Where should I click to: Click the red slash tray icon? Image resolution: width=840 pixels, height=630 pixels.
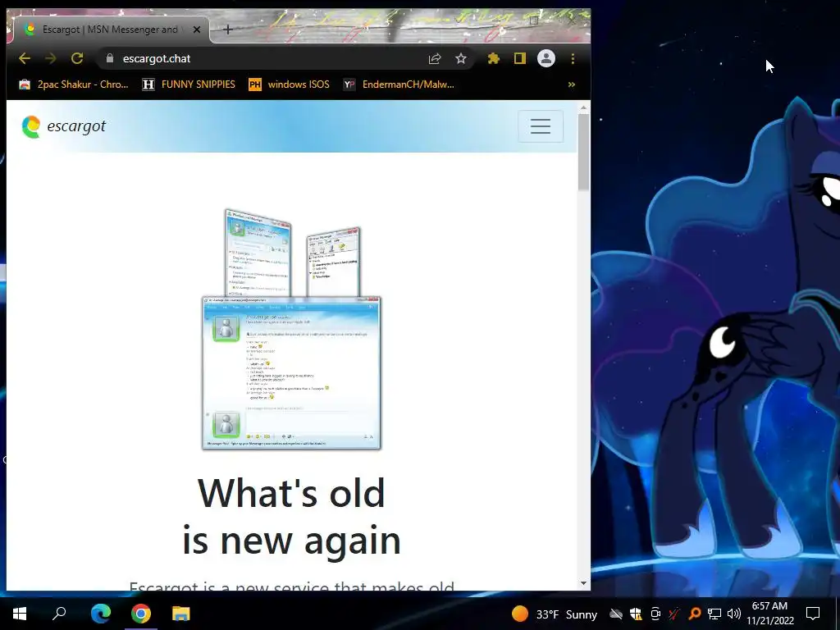[x=675, y=614]
